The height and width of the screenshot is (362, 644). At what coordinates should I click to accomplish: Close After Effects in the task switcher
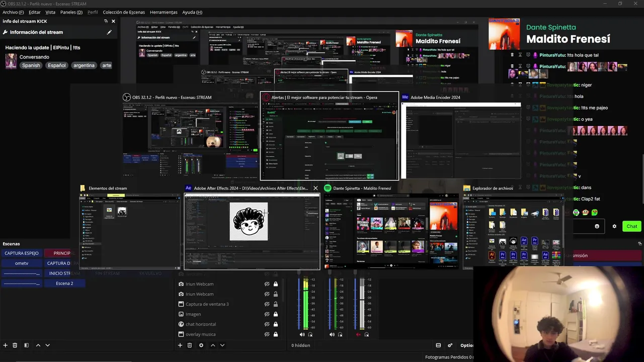[x=315, y=188]
